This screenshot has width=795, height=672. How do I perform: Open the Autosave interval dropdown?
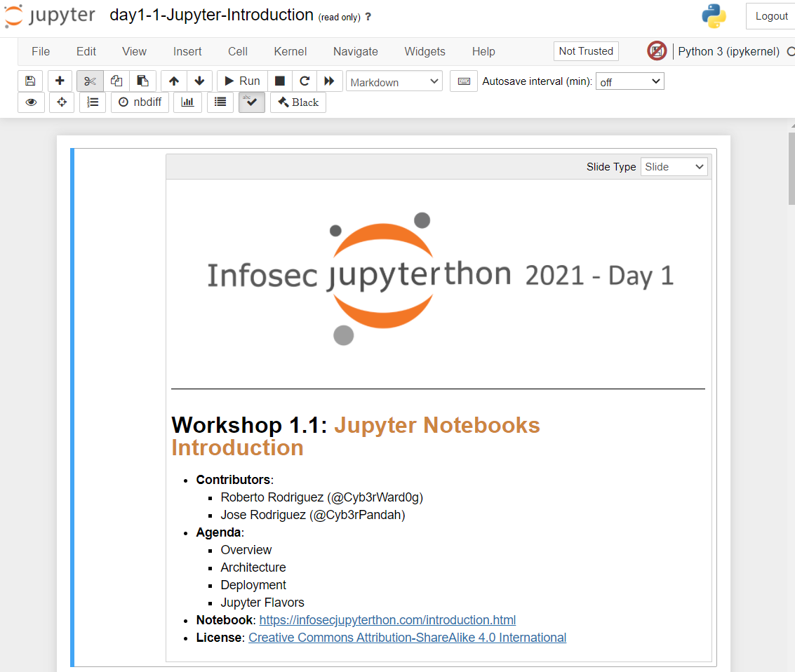(629, 81)
